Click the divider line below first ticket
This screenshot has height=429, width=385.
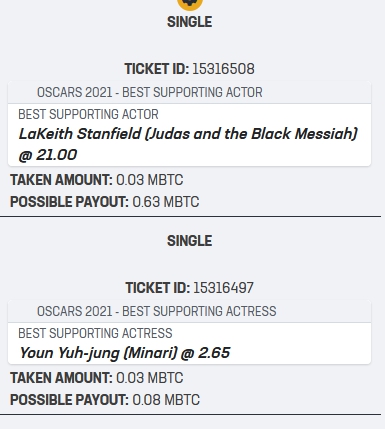tap(190, 216)
